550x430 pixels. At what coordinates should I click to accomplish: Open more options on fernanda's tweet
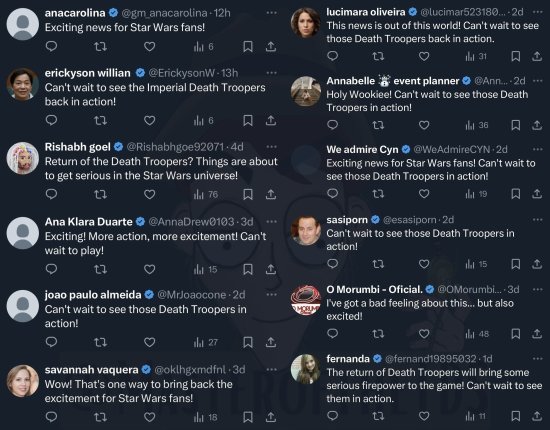click(x=537, y=359)
